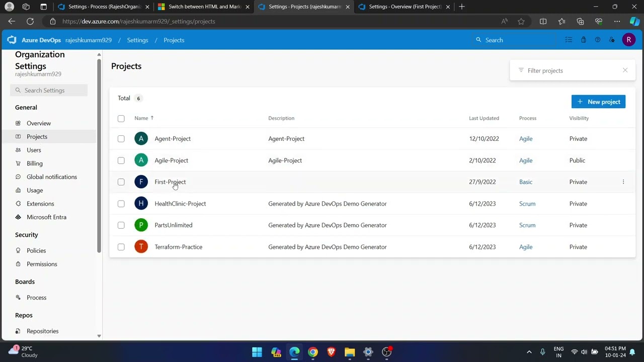Open the Basic process link for First-Project

click(x=526, y=182)
